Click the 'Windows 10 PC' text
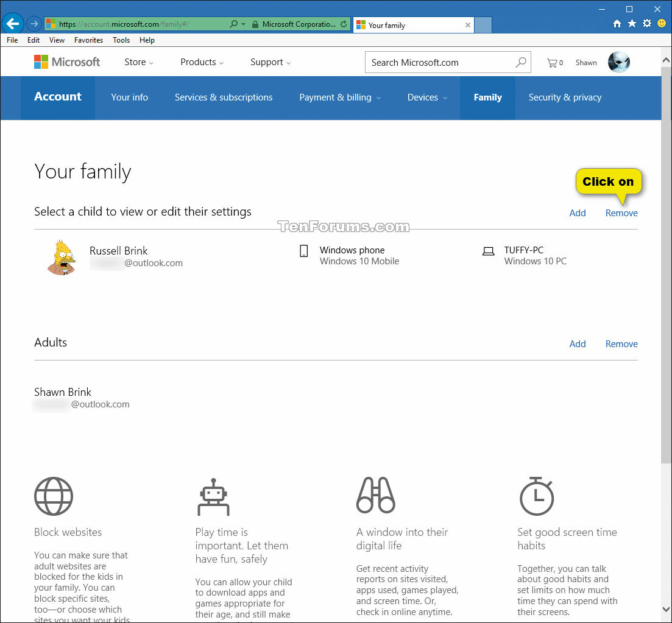The width and height of the screenshot is (672, 623). pos(536,261)
